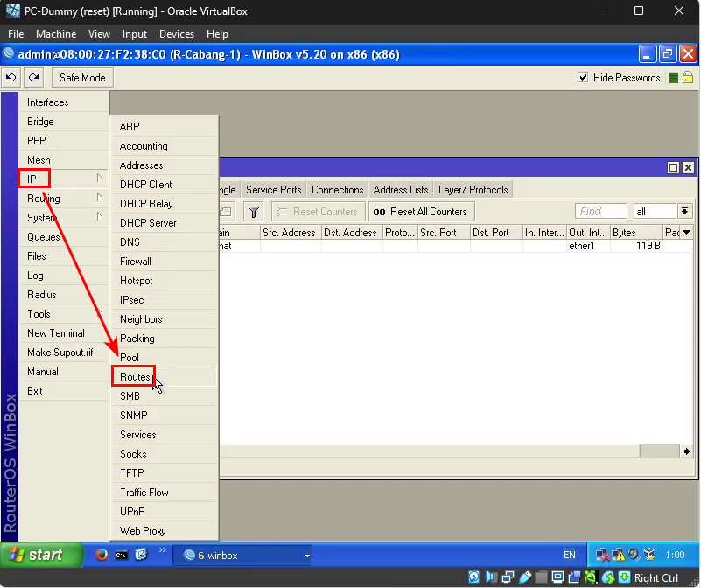Open the VirtualBox File menu
The width and height of the screenshot is (701, 588).
tap(16, 34)
